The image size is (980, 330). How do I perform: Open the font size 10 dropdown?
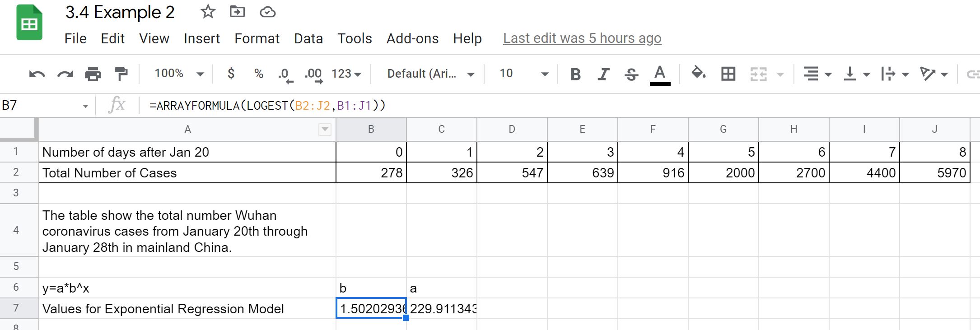point(524,74)
